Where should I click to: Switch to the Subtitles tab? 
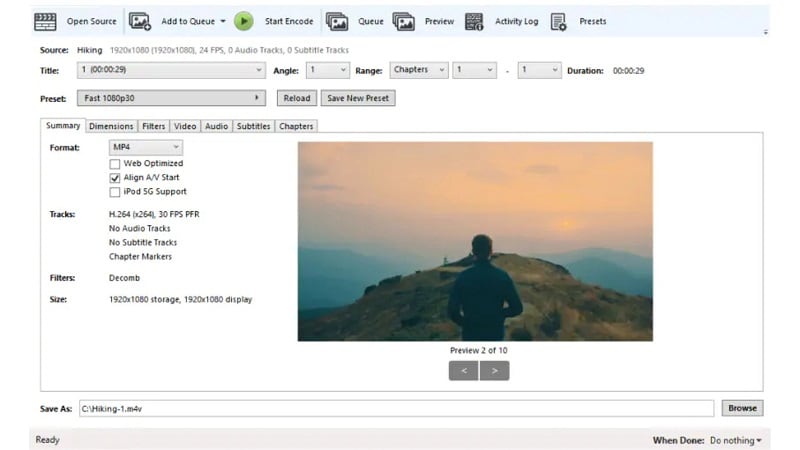253,126
